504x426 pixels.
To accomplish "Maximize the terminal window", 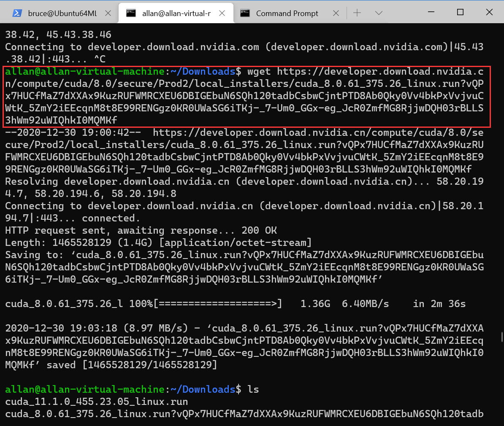I will click(460, 12).
